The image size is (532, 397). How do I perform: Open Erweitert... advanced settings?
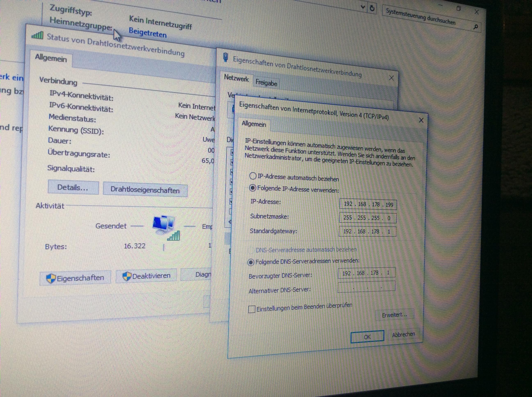pyautogui.click(x=394, y=315)
